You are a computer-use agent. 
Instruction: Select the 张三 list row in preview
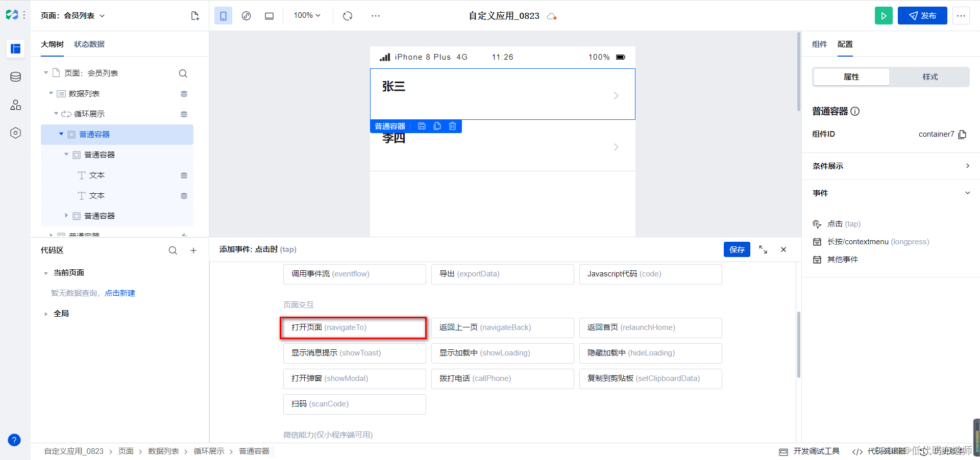[503, 94]
